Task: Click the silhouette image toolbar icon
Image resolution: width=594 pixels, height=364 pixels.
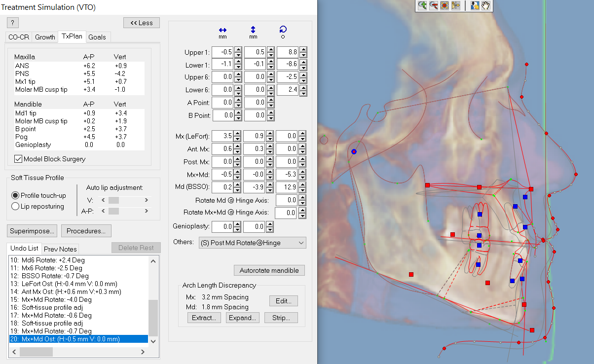Action: (475, 5)
